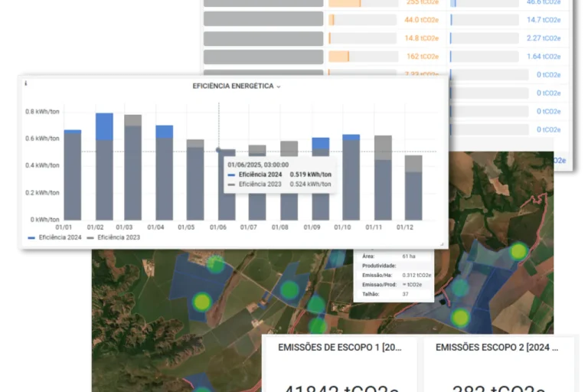Open the Emissões Escopo 2 panel title
The width and height of the screenshot is (588, 392).
[495, 347]
